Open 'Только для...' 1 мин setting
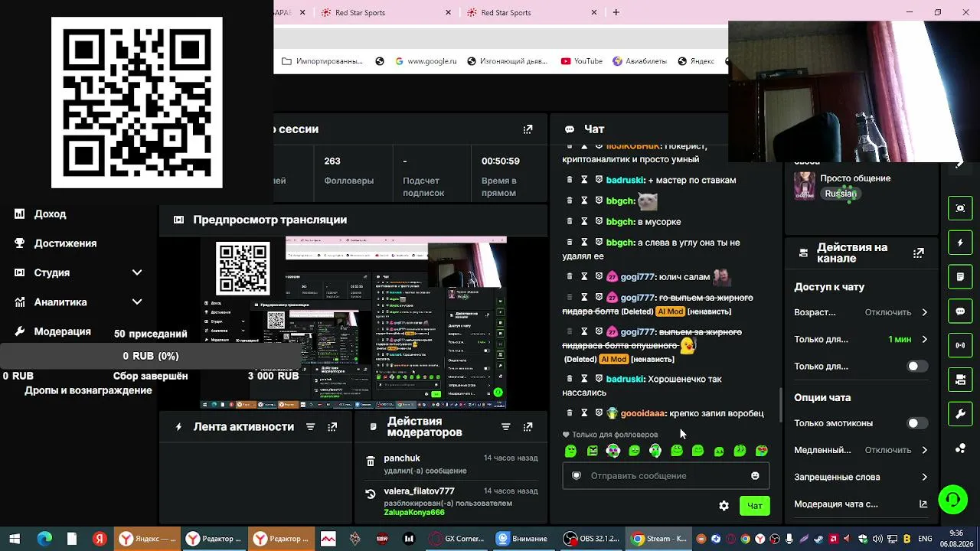 (x=861, y=339)
